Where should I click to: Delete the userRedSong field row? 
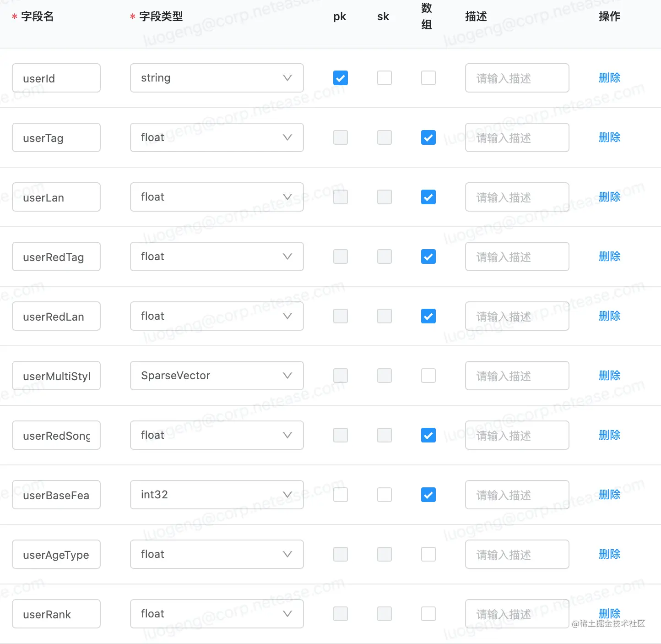point(610,435)
